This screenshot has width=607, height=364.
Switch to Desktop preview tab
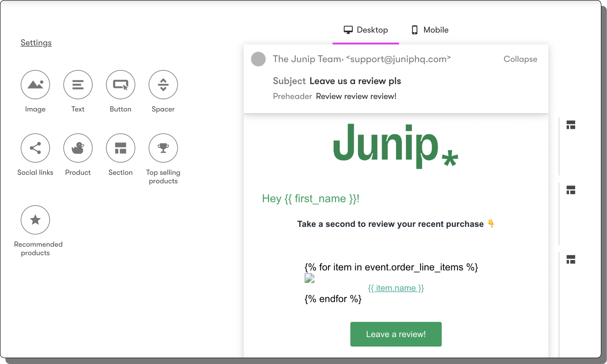pos(366,30)
